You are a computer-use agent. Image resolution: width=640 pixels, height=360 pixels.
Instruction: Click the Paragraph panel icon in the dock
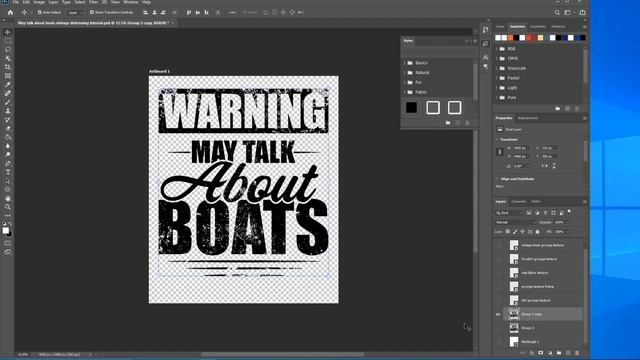tap(485, 66)
